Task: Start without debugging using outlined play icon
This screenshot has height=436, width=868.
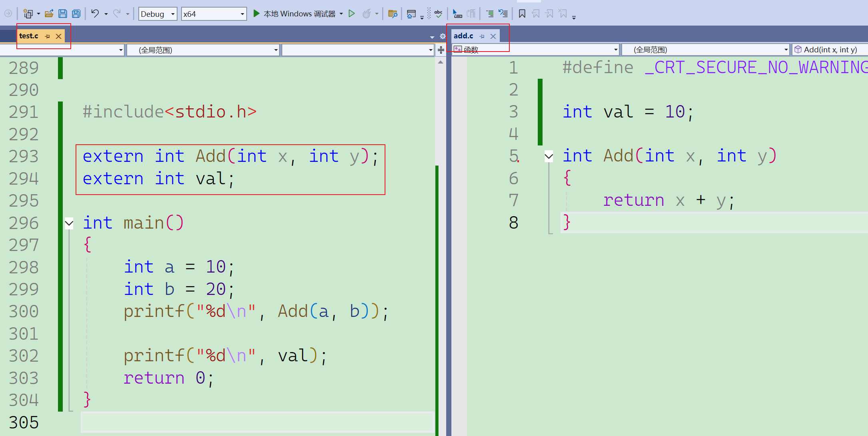Action: pyautogui.click(x=352, y=14)
